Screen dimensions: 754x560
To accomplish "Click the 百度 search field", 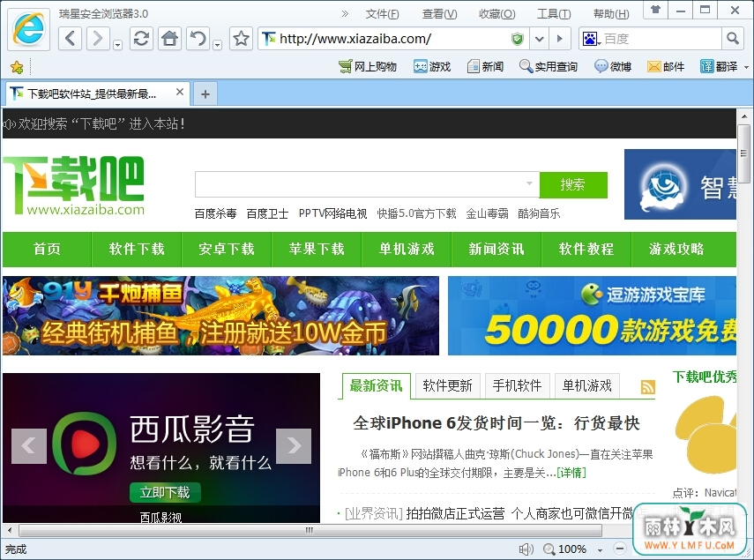I will coord(661,39).
